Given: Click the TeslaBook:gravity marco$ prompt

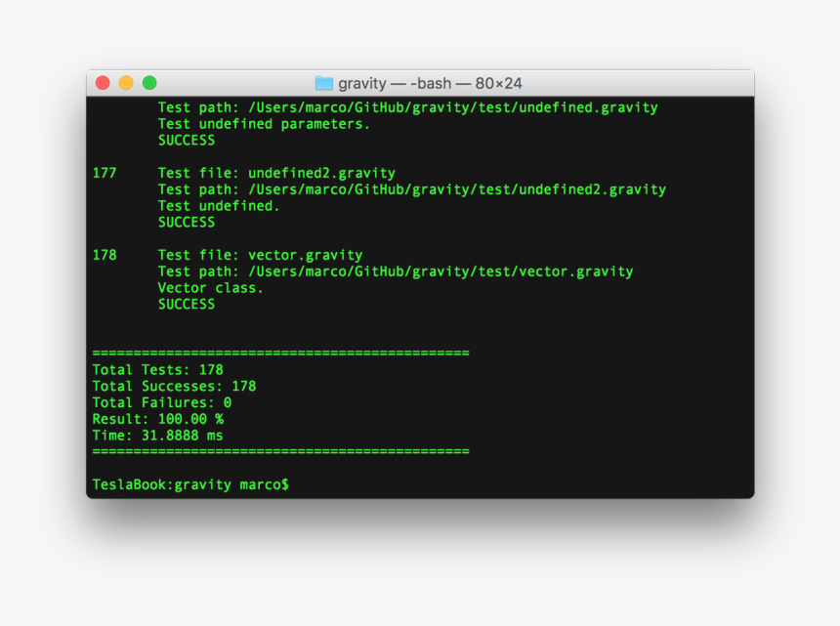Looking at the screenshot, I should (x=189, y=483).
